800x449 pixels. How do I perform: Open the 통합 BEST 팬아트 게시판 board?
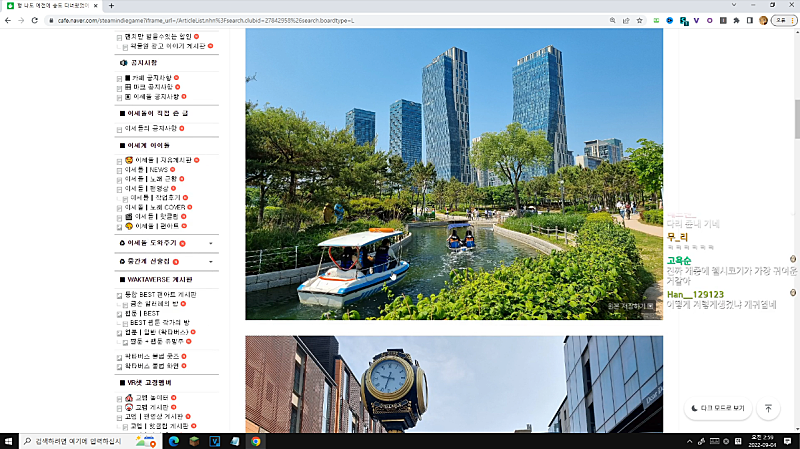click(160, 294)
